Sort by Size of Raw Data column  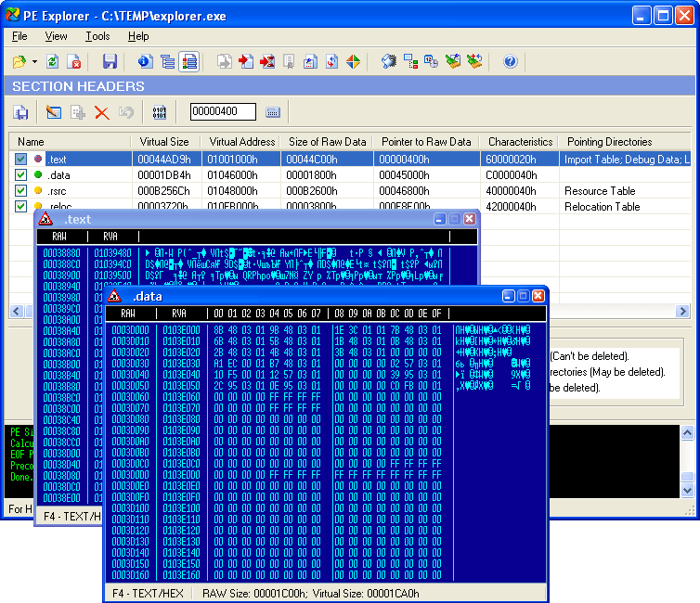click(x=327, y=142)
